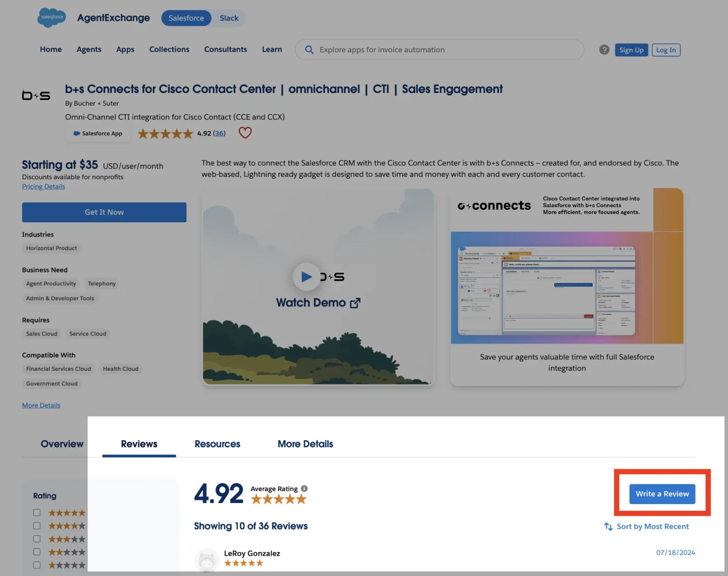Play the Watch Demo video
This screenshot has width=728, height=576.
tap(306, 276)
